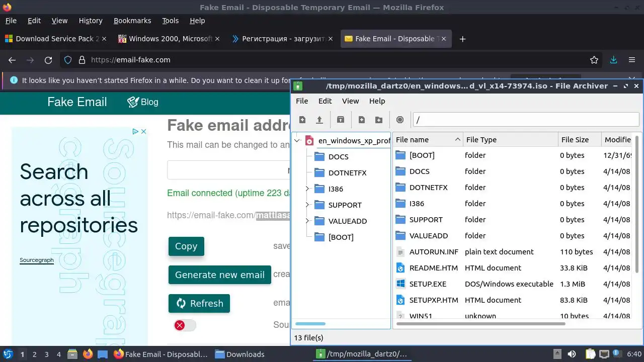
Task: Launch Firefox from the taskbar quick launcher
Action: click(88, 354)
